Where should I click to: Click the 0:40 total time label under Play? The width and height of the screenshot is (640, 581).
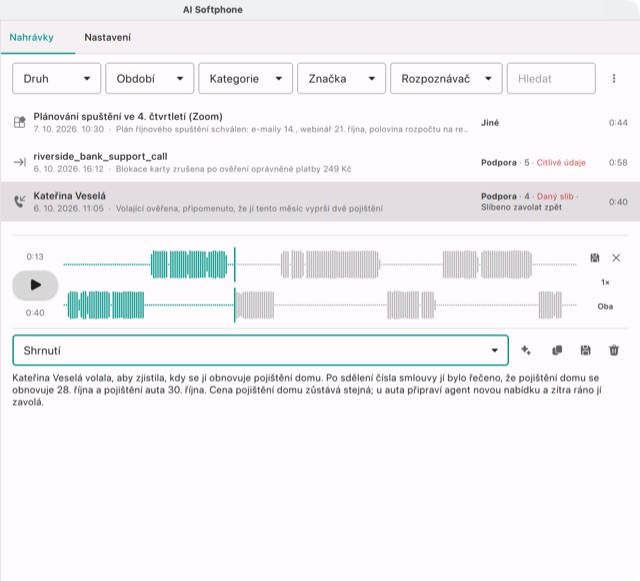(35, 313)
